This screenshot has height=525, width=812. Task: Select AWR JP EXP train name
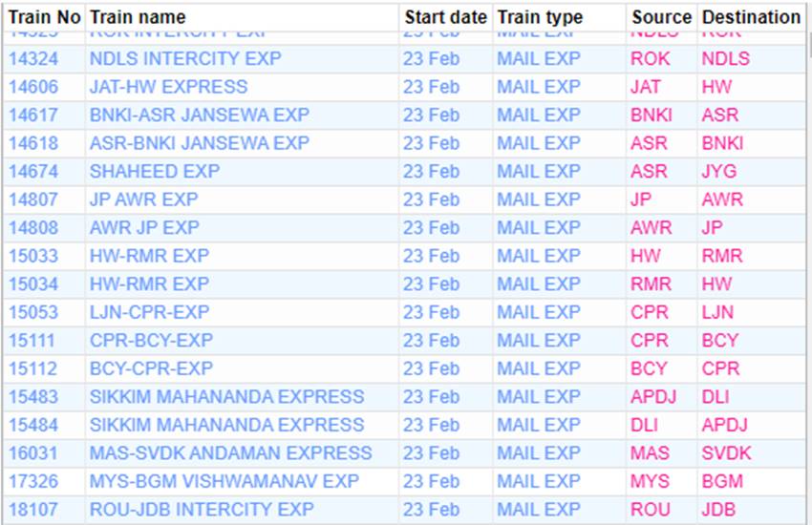click(x=144, y=227)
